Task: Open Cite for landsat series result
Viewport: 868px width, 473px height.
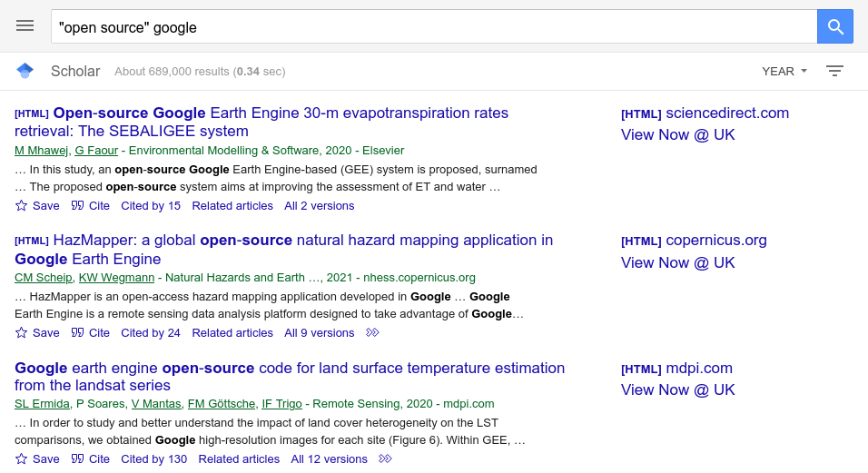Action: [x=91, y=459]
